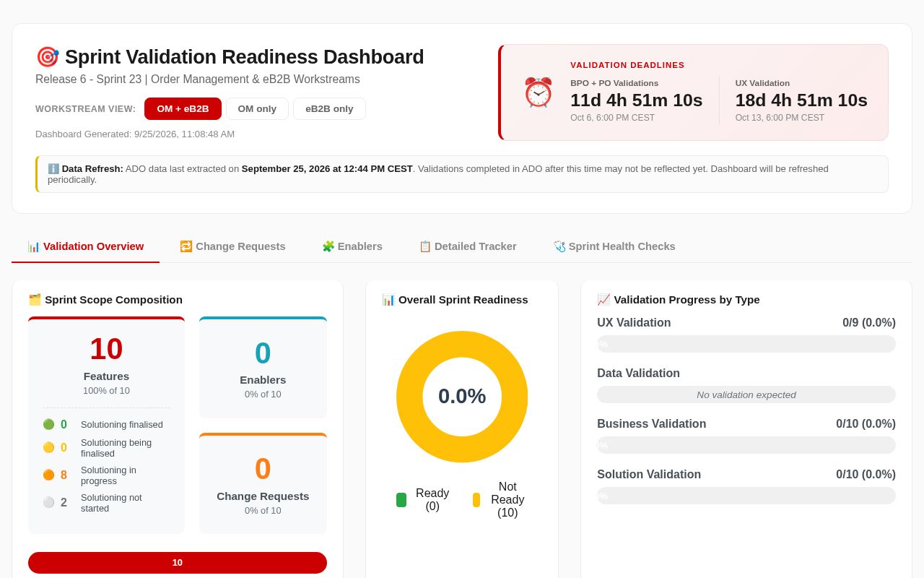This screenshot has width=924, height=578.
Task: Click the folder icon beside Sprint Scope Composition
Action: pos(35,299)
